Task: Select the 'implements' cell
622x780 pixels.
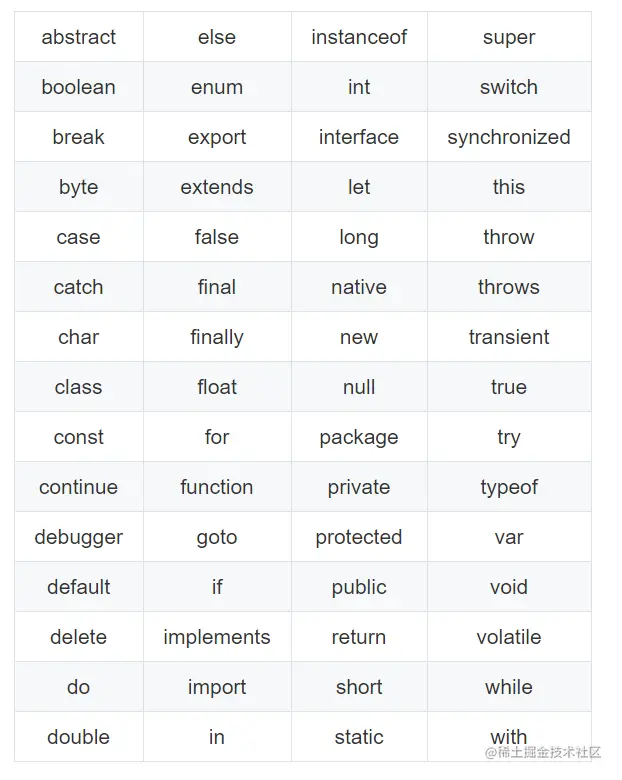Action: point(217,637)
